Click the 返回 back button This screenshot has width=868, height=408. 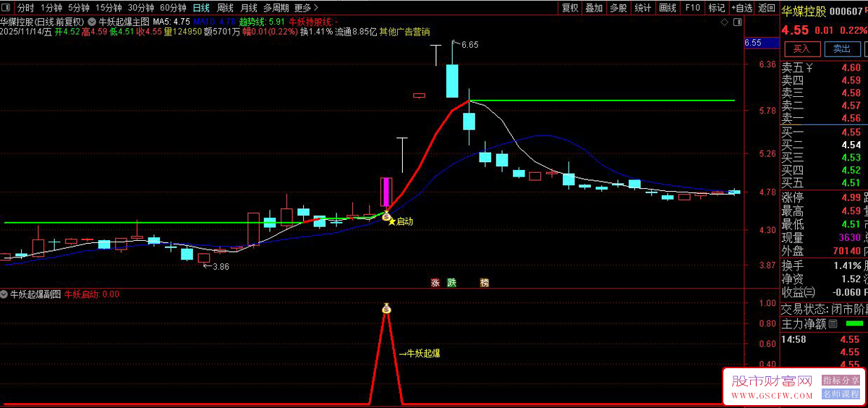click(766, 8)
